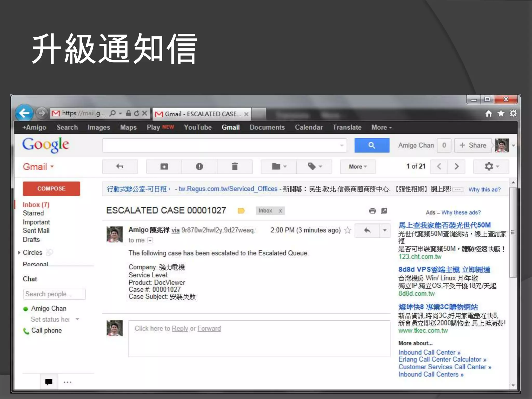Show details arrow beside 'to me'
The width and height of the screenshot is (532, 399).
click(150, 241)
